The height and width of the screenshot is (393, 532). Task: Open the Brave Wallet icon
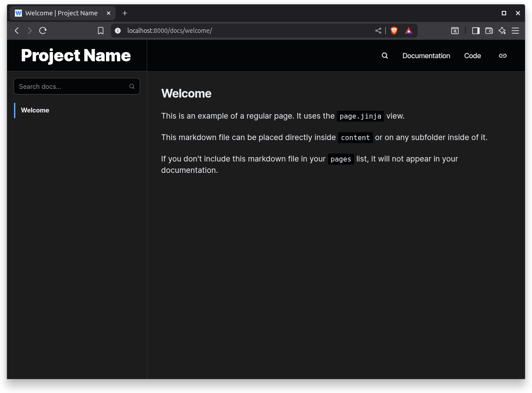(489, 31)
